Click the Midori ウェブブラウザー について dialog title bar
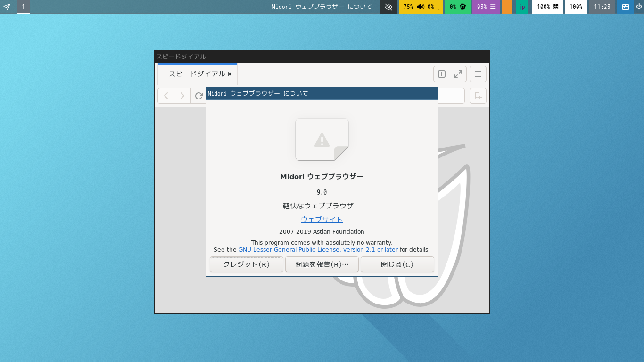 click(322, 93)
